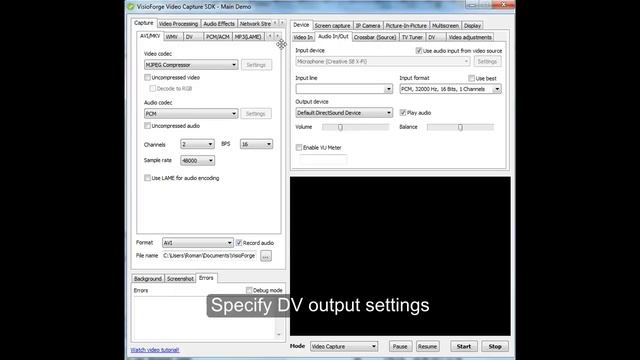This screenshot has width=640, height=360.
Task: Open Mode Video Capture dropdown
Action: pos(344,346)
